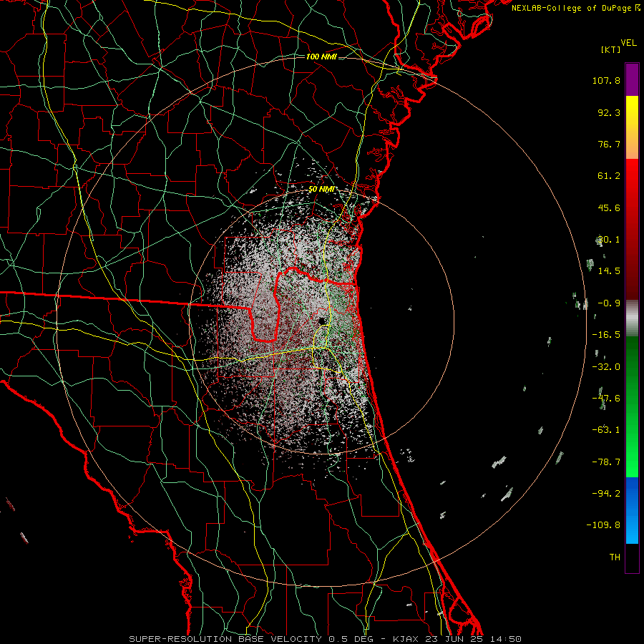Click the 50 NMI range ring label
This screenshot has height=644, width=644.
tap(321, 190)
